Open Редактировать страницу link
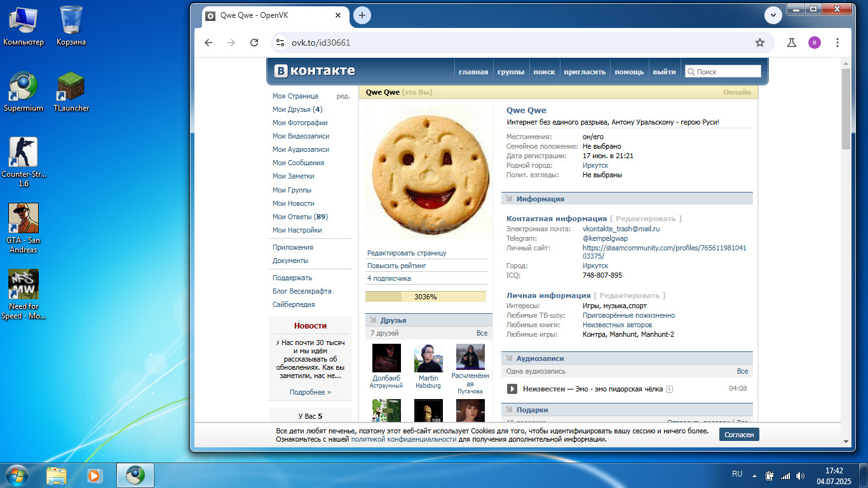The width and height of the screenshot is (868, 488). click(407, 253)
